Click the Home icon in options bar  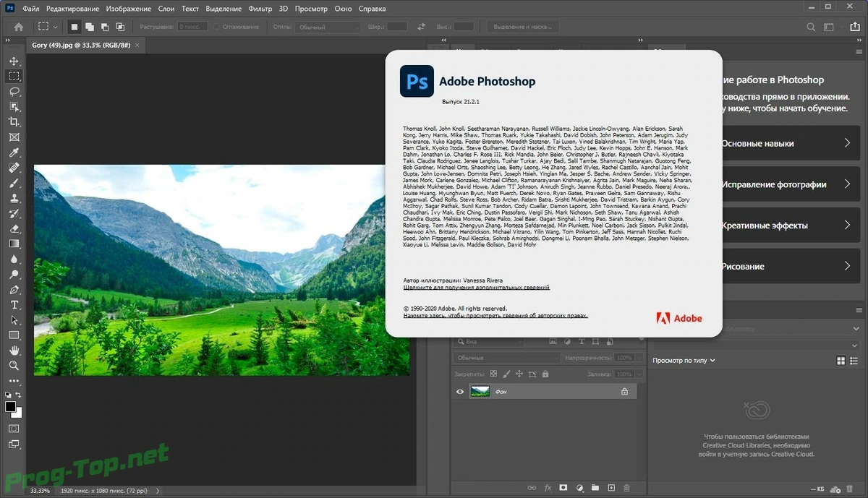point(19,27)
